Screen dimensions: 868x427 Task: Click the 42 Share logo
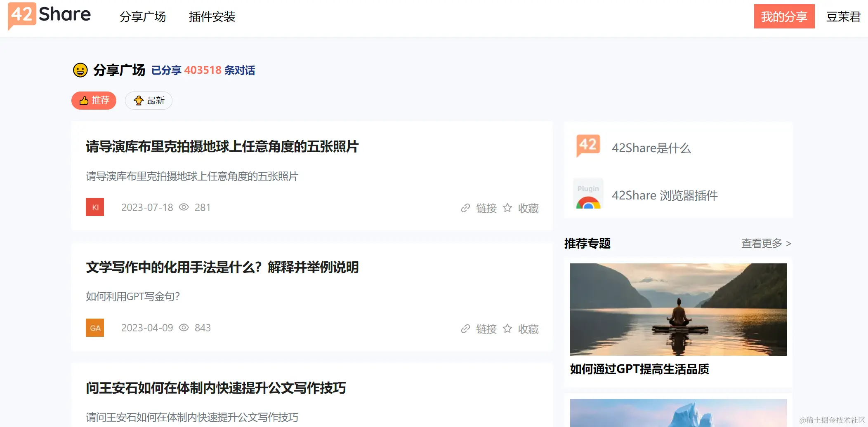[x=49, y=15]
